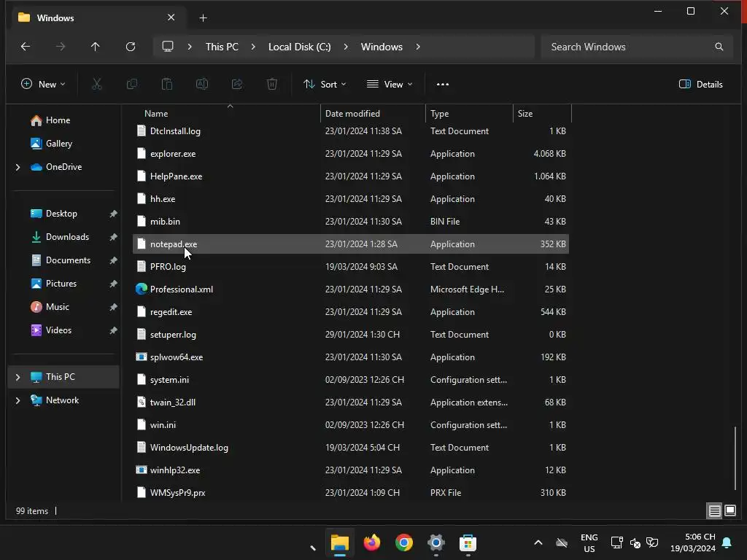747x560 pixels.
Task: Refresh the Windows folder view
Action: [x=131, y=47]
